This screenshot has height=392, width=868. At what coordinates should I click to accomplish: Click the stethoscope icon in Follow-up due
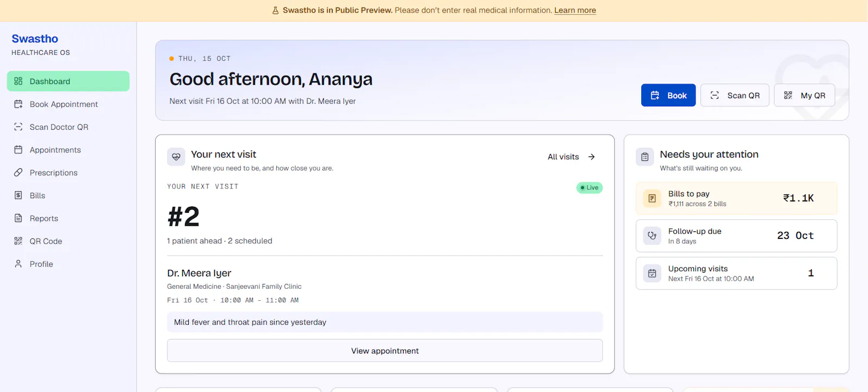point(652,236)
